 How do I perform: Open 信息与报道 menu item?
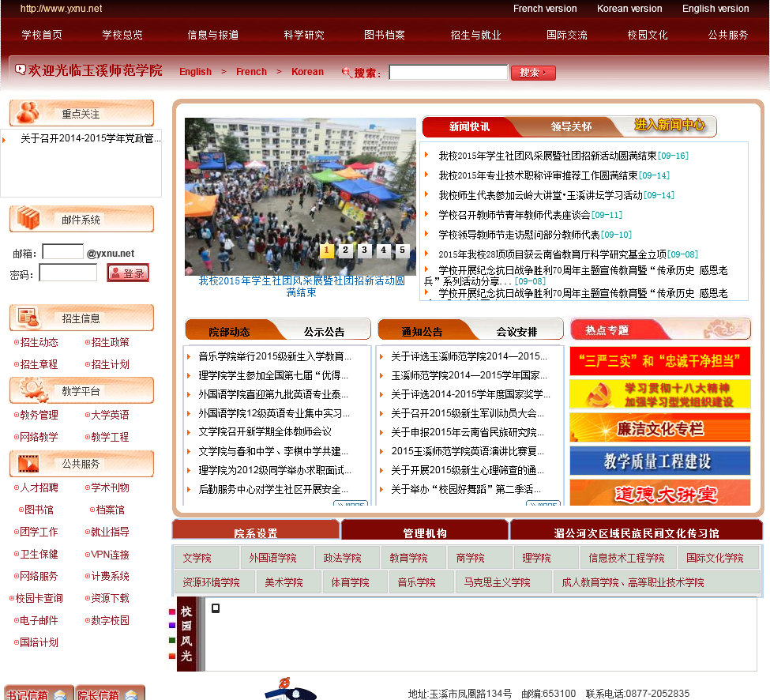click(x=213, y=35)
